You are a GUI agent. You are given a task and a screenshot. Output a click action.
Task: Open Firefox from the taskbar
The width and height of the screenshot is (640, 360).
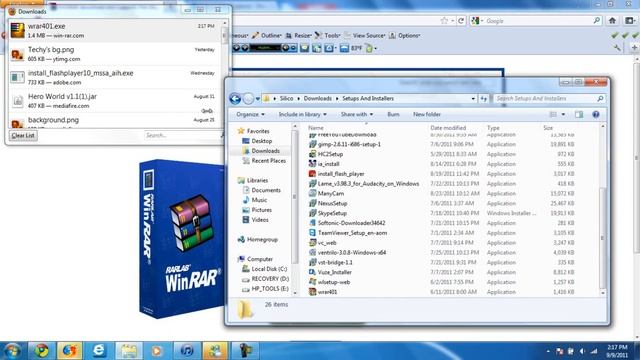[x=69, y=351]
